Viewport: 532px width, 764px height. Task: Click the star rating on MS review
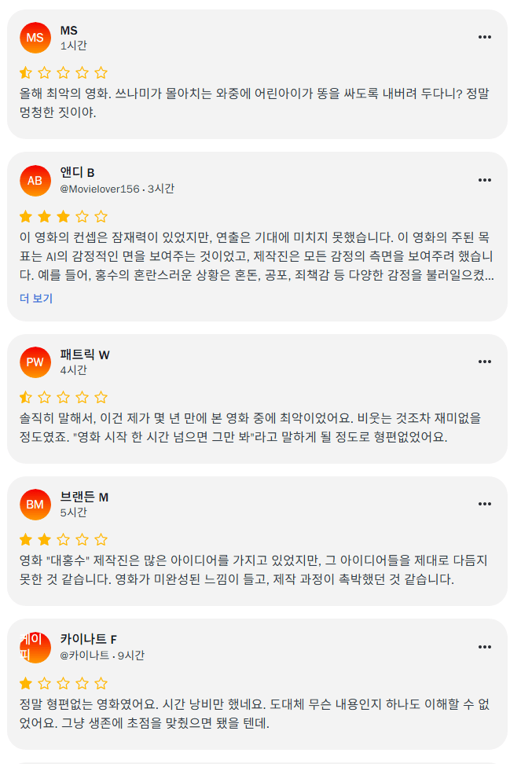point(63,73)
